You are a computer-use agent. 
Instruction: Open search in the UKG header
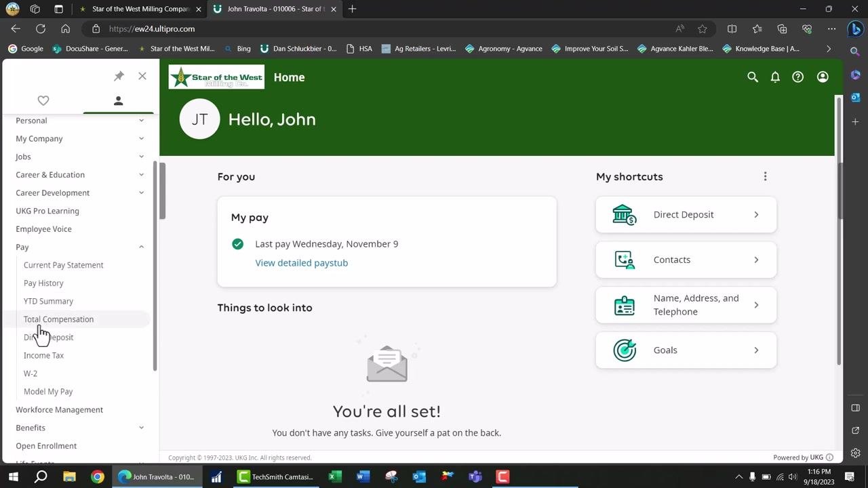pyautogui.click(x=753, y=77)
